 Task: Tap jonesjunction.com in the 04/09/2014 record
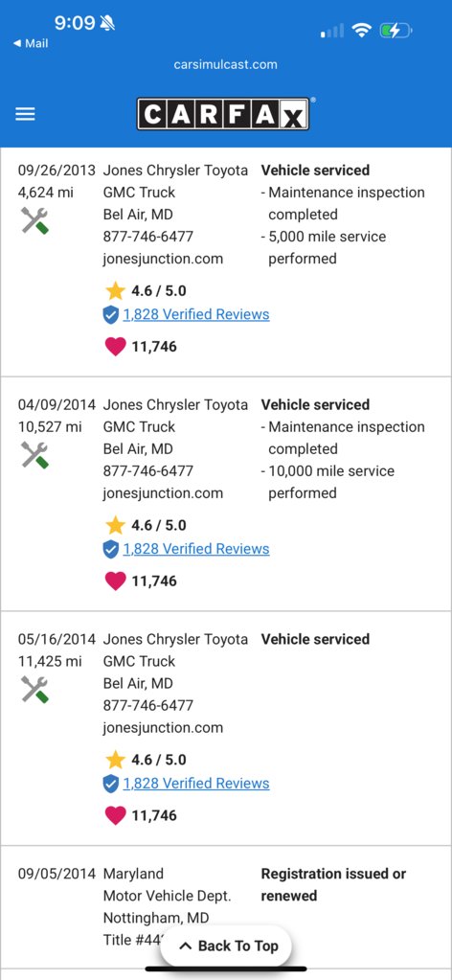[x=163, y=493]
